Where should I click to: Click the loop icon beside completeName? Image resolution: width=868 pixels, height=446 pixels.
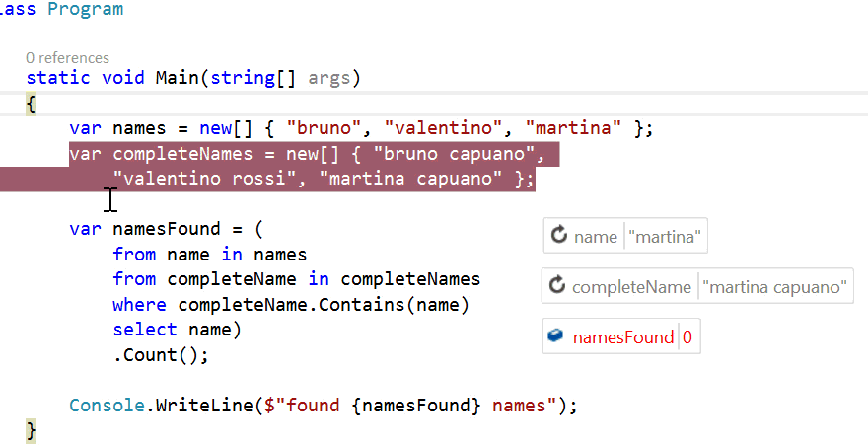coord(557,286)
